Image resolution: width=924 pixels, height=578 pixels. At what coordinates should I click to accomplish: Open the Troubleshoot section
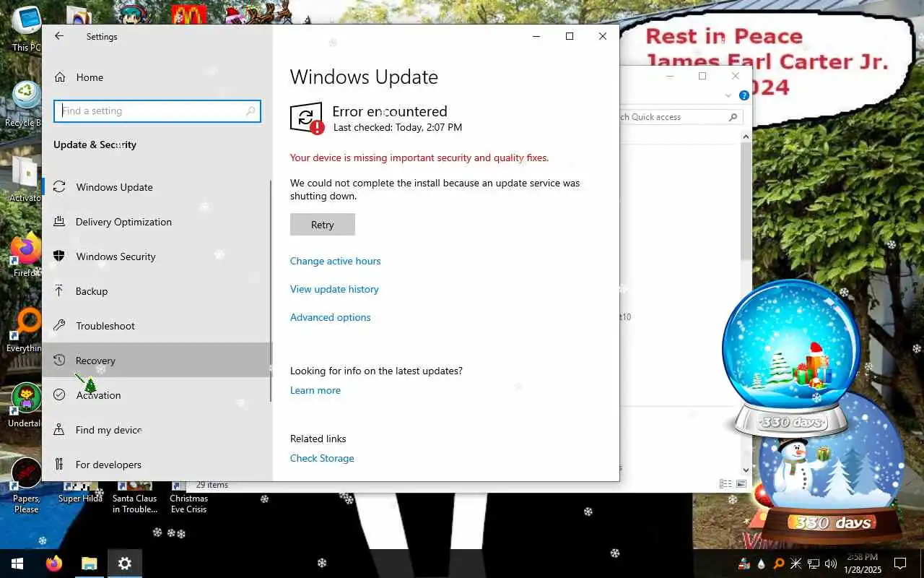[157, 326]
